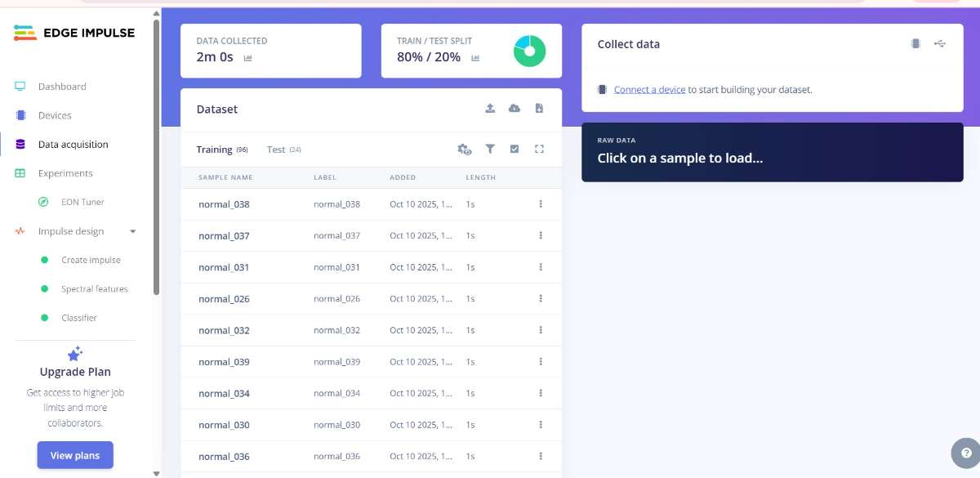Open the filter funnel for dataset samples
980x478 pixels.
[490, 150]
